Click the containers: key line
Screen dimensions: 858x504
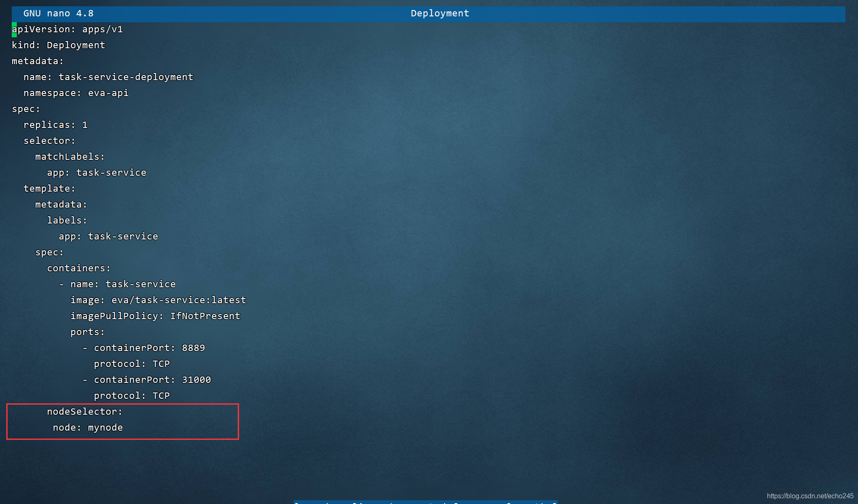click(78, 268)
